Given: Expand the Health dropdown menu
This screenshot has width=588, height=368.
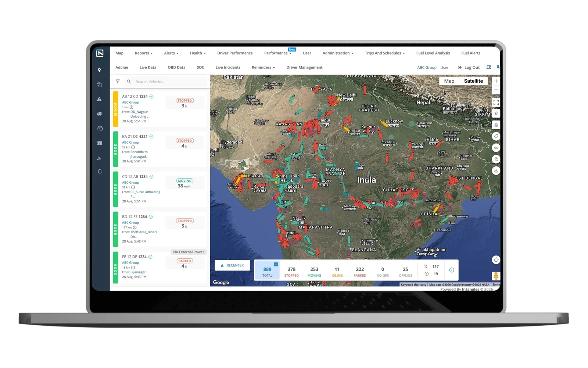Looking at the screenshot, I should [x=198, y=53].
